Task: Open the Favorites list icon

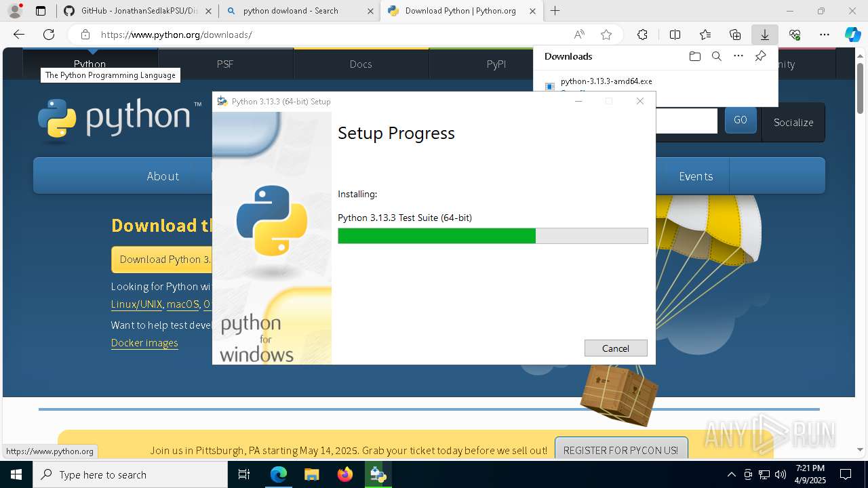Action: (x=705, y=35)
